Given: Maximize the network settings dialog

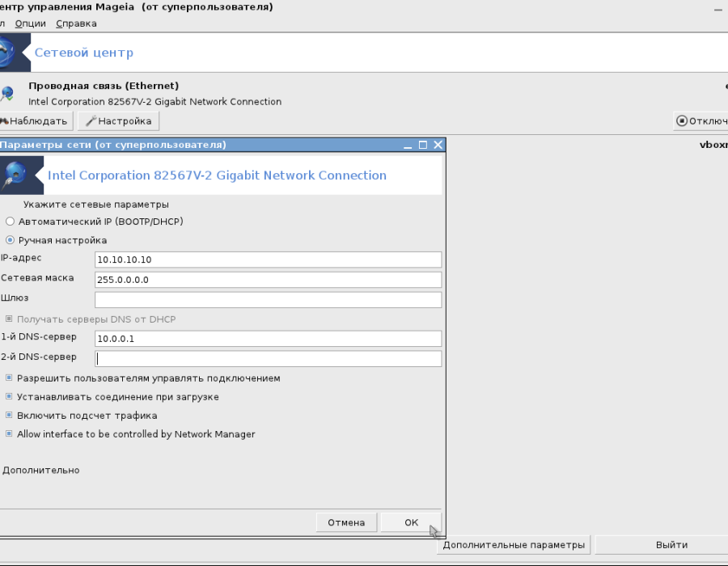Looking at the screenshot, I should point(423,145).
